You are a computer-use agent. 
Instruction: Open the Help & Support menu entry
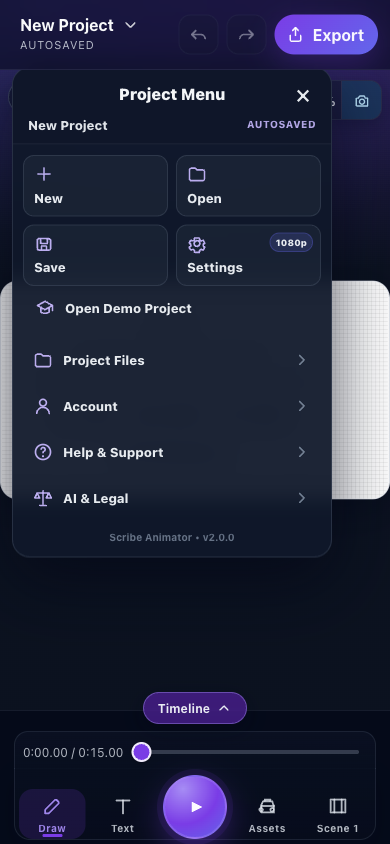point(172,452)
